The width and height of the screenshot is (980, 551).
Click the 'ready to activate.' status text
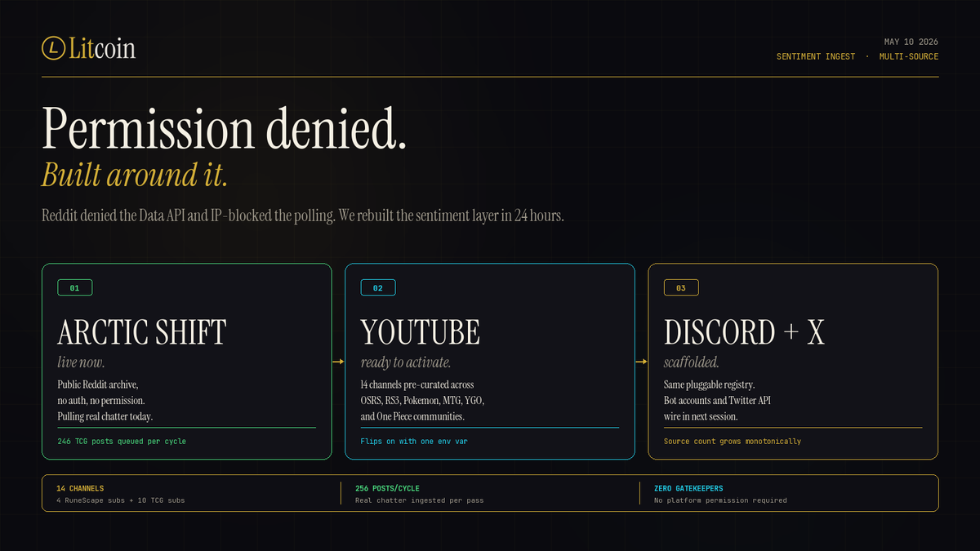pos(406,362)
